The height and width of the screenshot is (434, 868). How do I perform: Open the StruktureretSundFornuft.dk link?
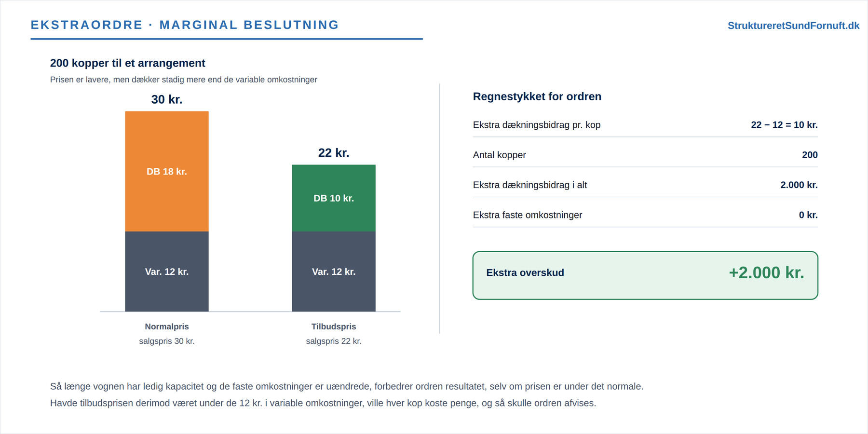(793, 26)
